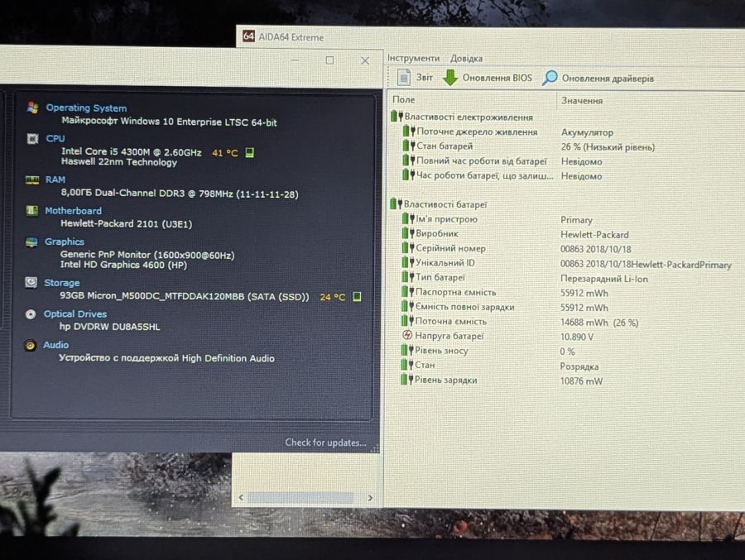Select the Час роботи батареї, що залиш... row
This screenshot has width=745, height=560.
coord(502,175)
